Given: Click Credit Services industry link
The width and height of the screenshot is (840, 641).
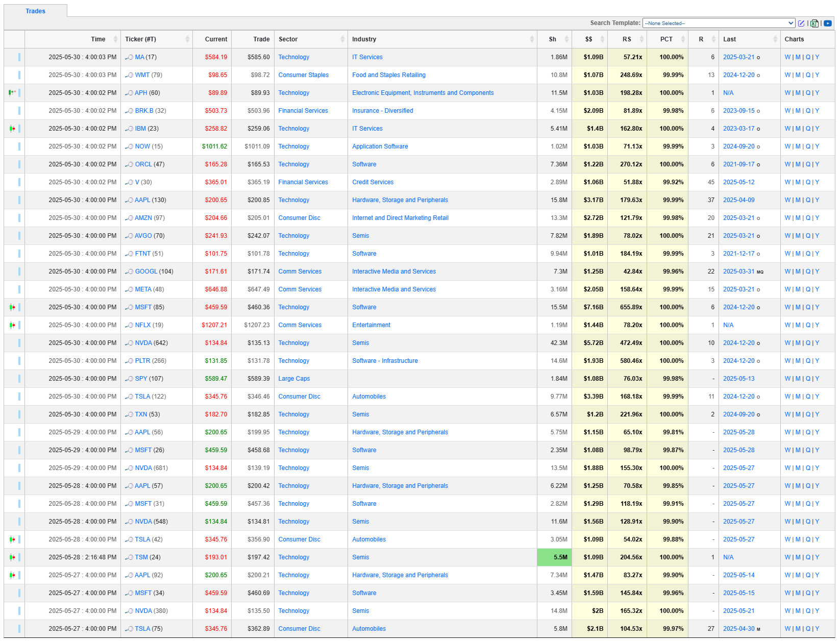Looking at the screenshot, I should 373,182.
